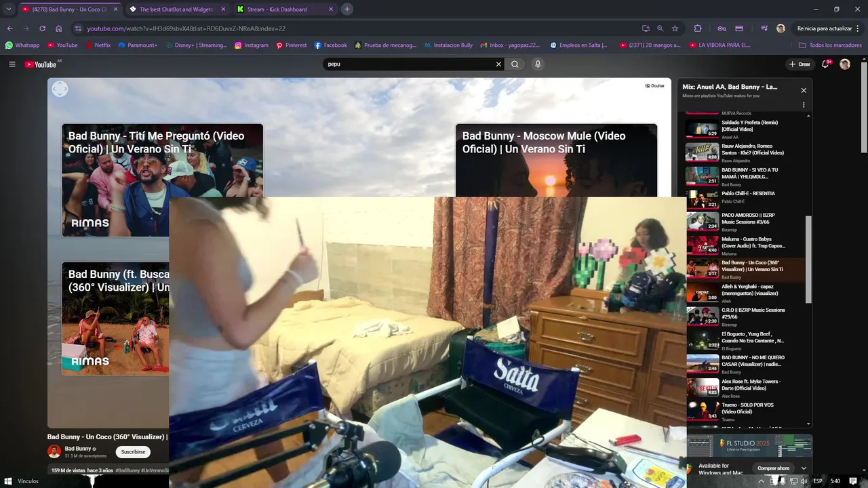Open the Bad Bunny channel name link

(78, 449)
